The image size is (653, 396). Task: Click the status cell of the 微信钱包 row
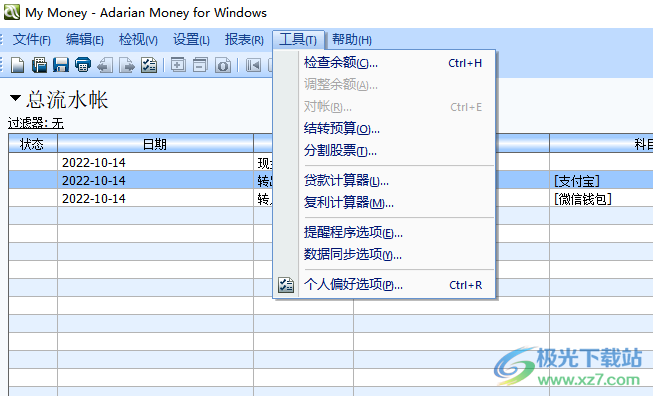click(x=33, y=198)
